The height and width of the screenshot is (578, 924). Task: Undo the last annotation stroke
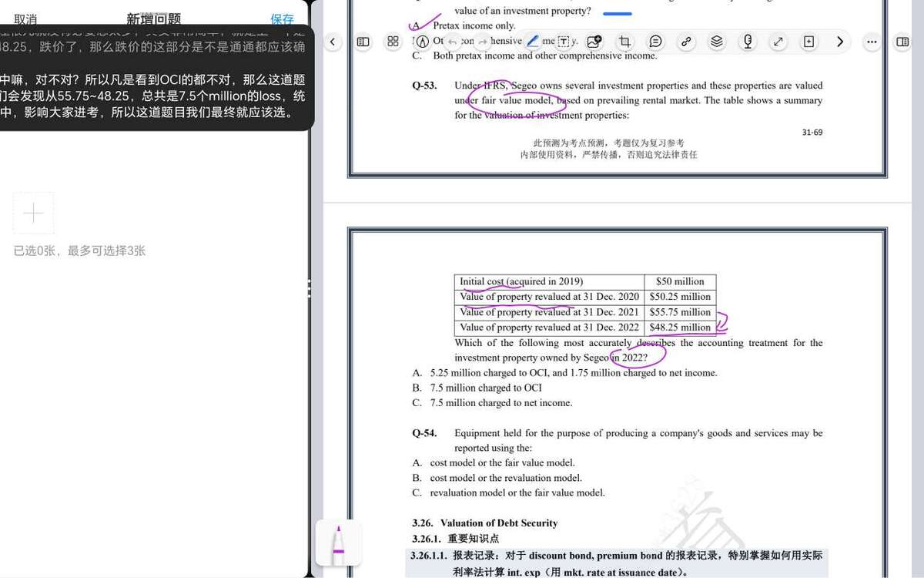[x=453, y=42]
